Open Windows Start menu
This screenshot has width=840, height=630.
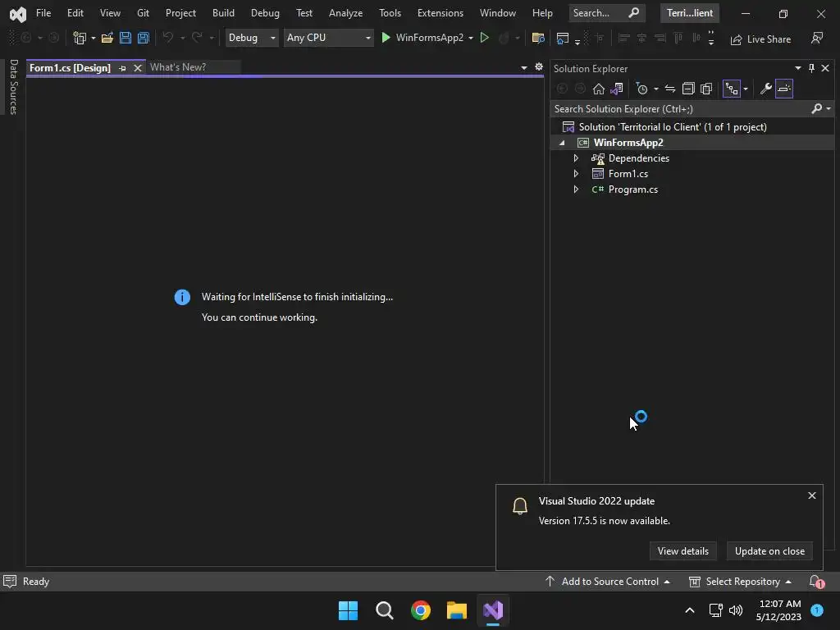click(348, 610)
